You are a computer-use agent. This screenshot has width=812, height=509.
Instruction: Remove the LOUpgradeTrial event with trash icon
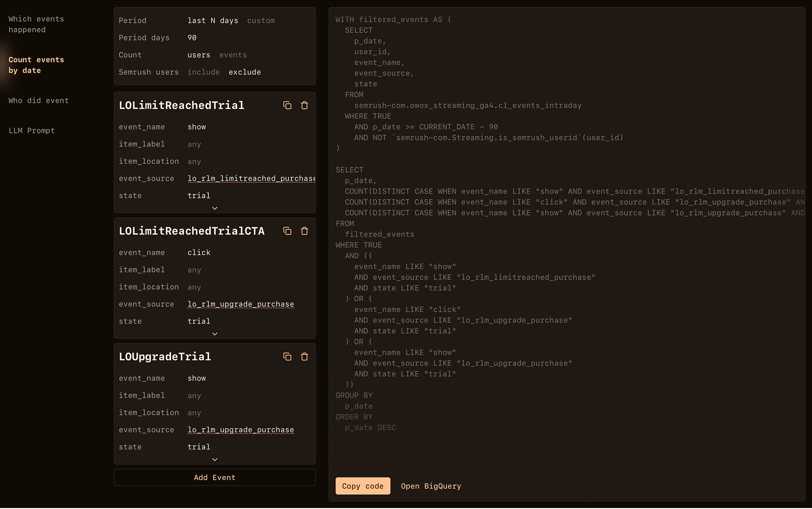[304, 356]
